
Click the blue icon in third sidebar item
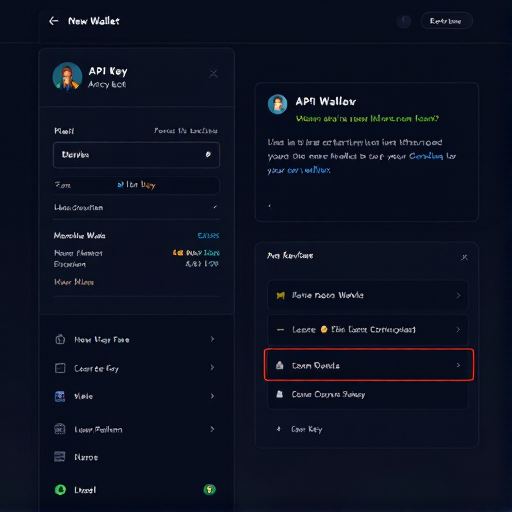(60, 396)
